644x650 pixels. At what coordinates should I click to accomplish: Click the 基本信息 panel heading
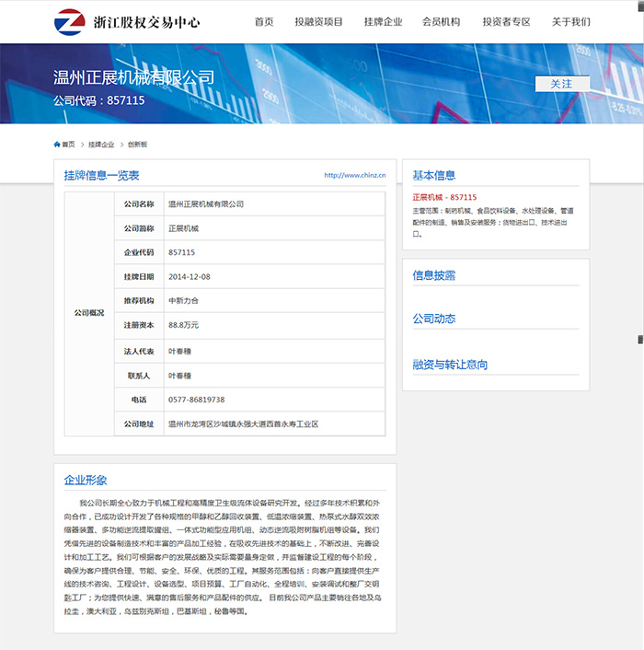point(434,175)
